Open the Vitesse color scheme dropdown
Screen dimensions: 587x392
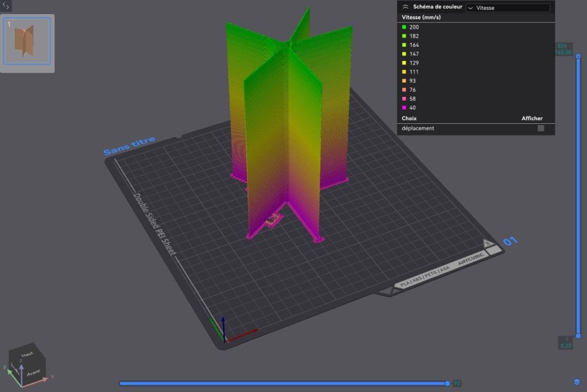508,8
